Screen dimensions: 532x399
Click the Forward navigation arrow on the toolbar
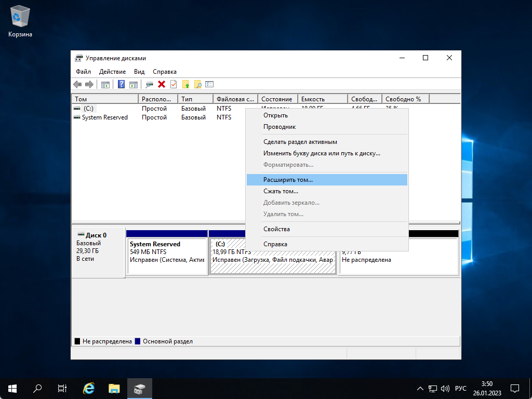[x=88, y=84]
